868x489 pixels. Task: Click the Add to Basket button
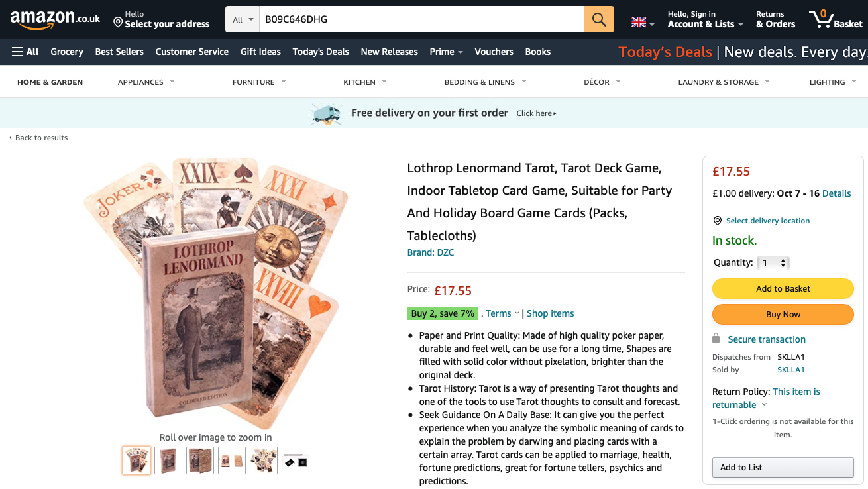pyautogui.click(x=783, y=289)
